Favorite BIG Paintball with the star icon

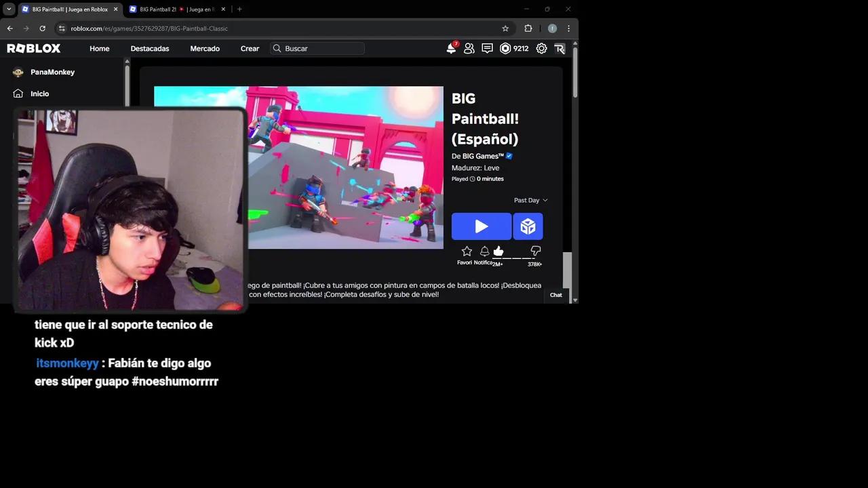point(467,251)
